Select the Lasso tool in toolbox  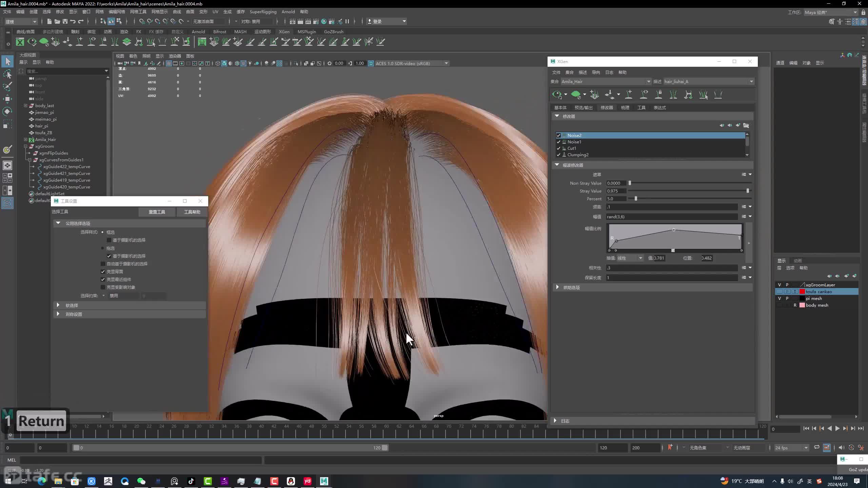[x=8, y=74]
